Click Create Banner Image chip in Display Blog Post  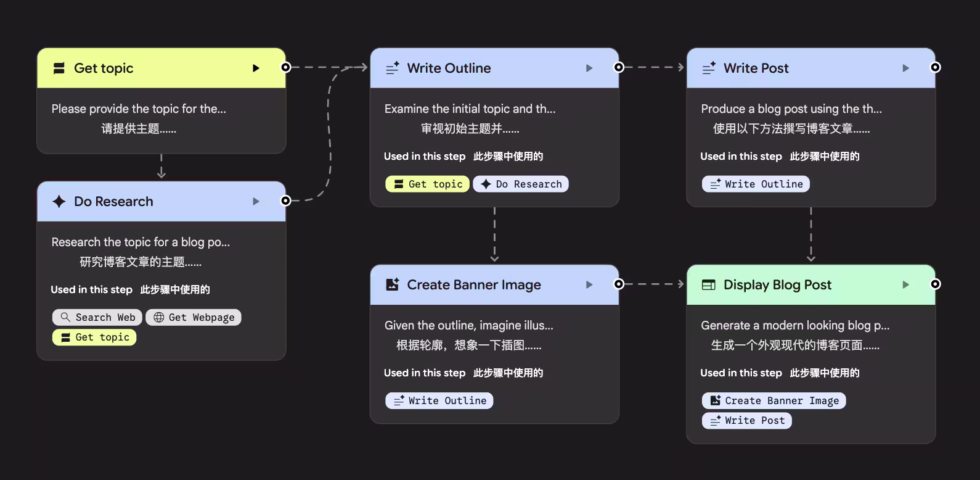774,401
